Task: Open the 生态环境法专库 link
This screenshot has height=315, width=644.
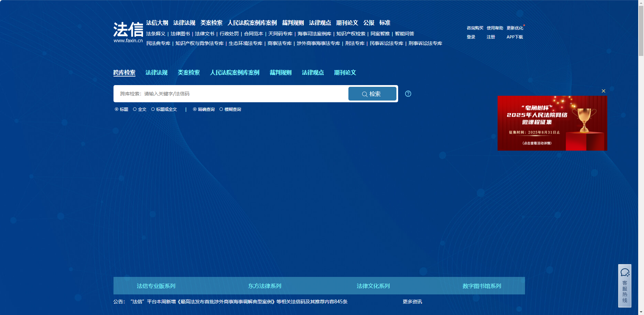Action: pyautogui.click(x=245, y=43)
